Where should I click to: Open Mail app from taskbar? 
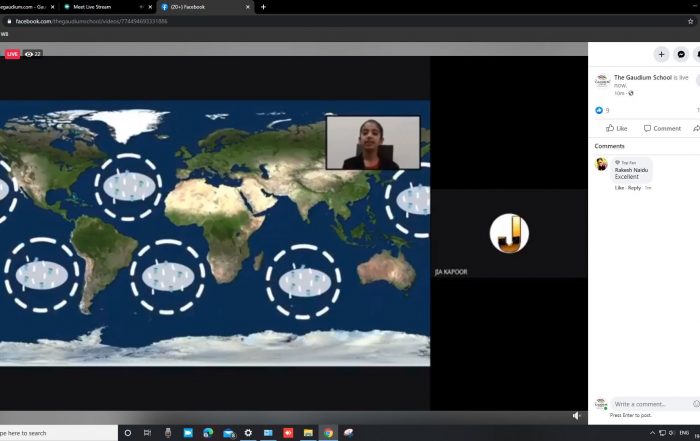[x=229, y=433]
